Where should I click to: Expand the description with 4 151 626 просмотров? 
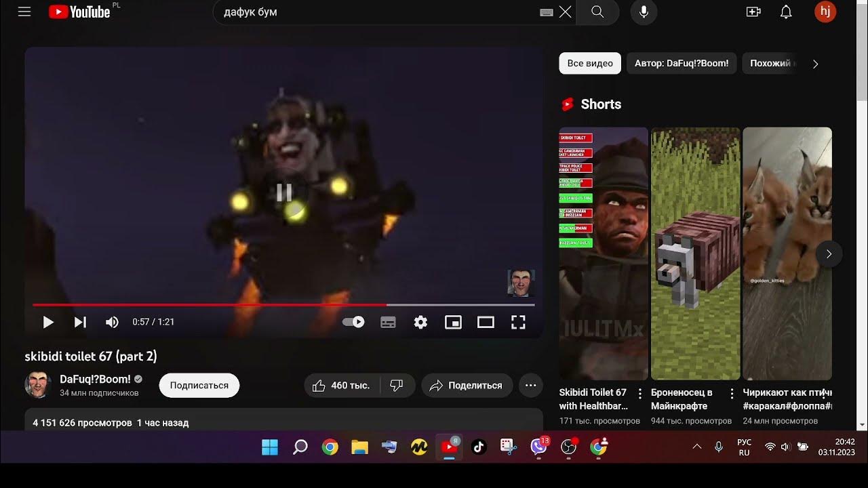tap(283, 419)
